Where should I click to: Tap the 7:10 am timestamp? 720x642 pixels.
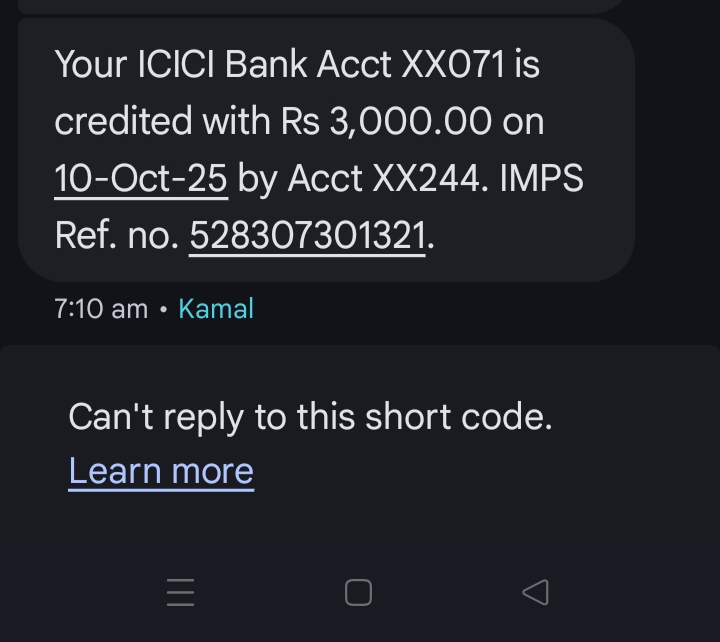(x=101, y=309)
